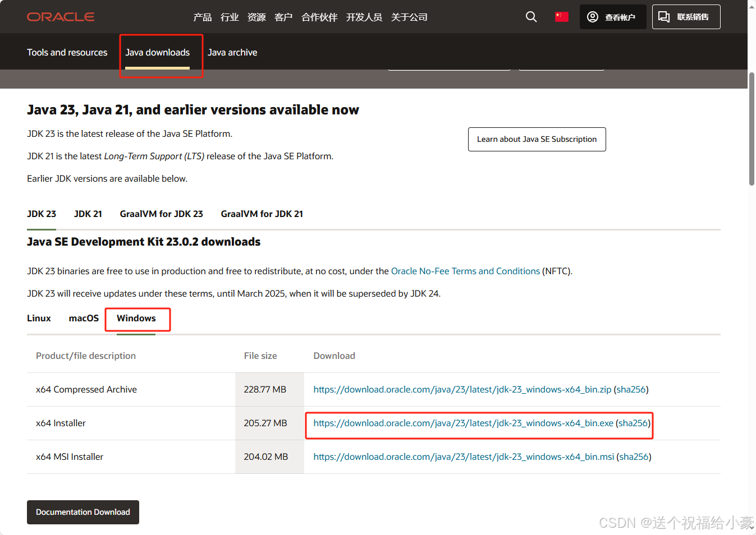Select the JDK 23 tab
The image size is (756, 535).
coord(42,214)
